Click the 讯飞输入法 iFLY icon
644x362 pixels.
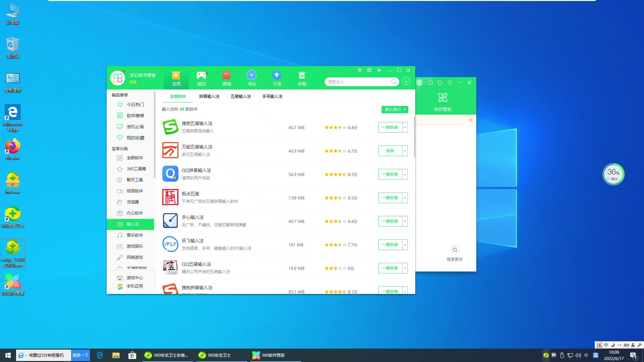(170, 244)
